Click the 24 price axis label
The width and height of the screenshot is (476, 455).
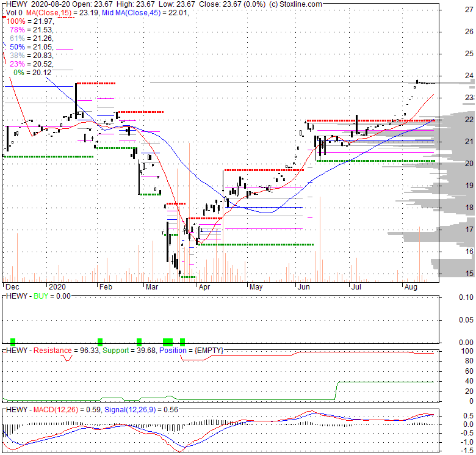click(469, 76)
